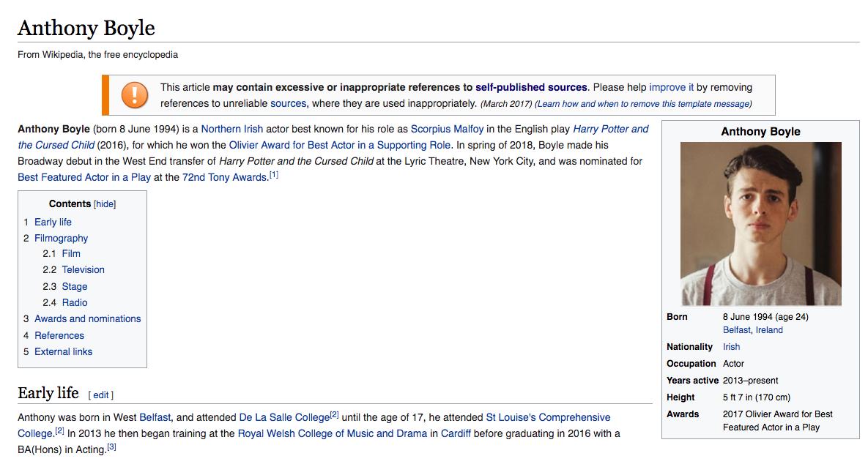The width and height of the screenshot is (868, 467).
Task: Click citation [1] after Tony Awards
Action: tap(273, 175)
